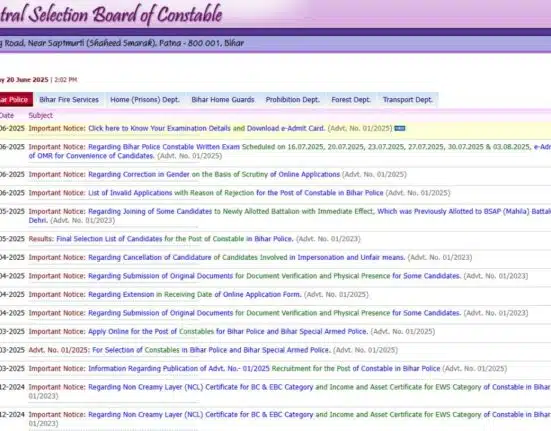Click the active Bihar Police tab
The width and height of the screenshot is (551, 431).
[16, 100]
